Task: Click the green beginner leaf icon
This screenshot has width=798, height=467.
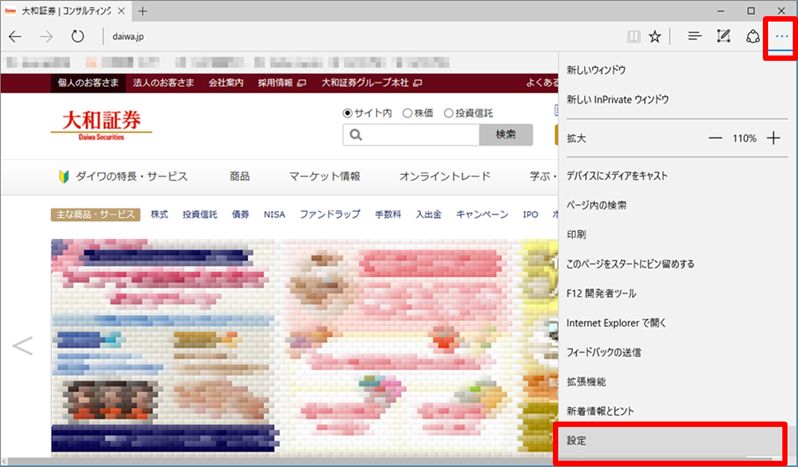Action: 64,177
